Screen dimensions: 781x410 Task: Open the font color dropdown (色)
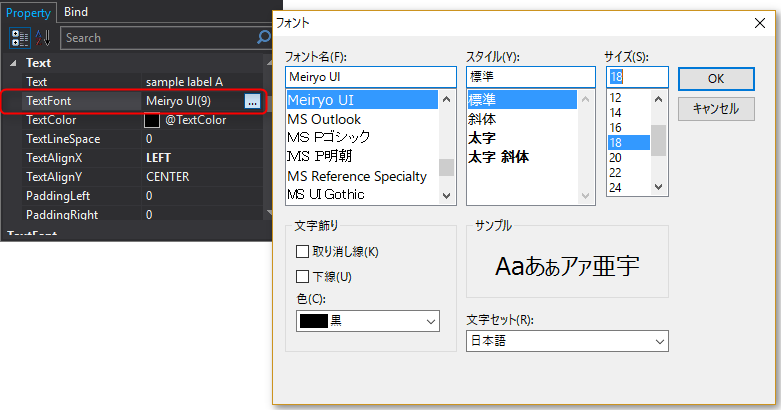coord(368,321)
